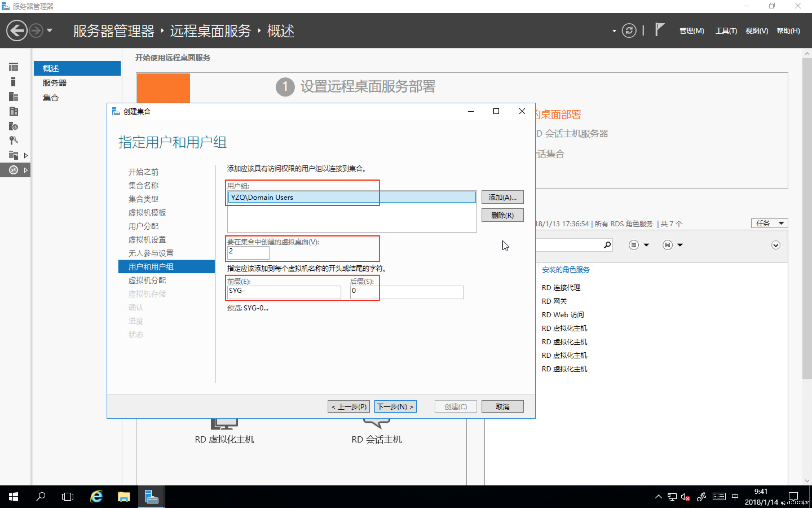The height and width of the screenshot is (508, 812).
Task: Select the Remote Desktop Services sidebar icon
Action: click(14, 170)
